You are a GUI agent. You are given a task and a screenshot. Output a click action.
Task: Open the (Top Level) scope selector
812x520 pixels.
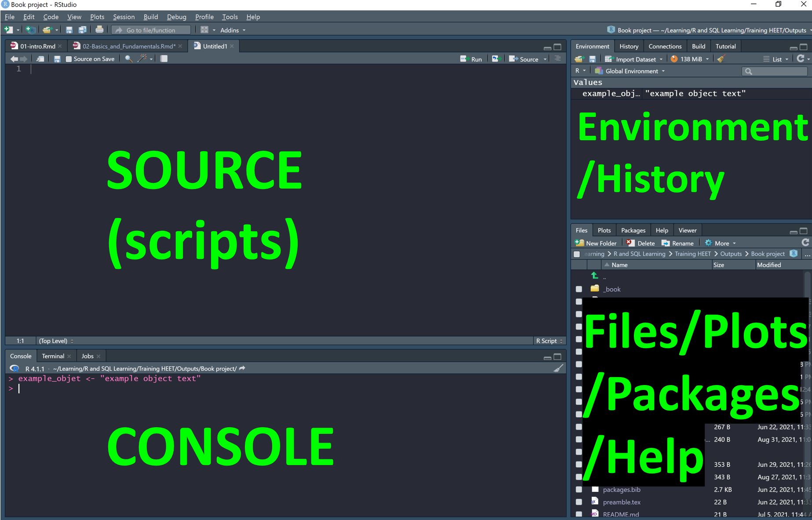pyautogui.click(x=56, y=341)
